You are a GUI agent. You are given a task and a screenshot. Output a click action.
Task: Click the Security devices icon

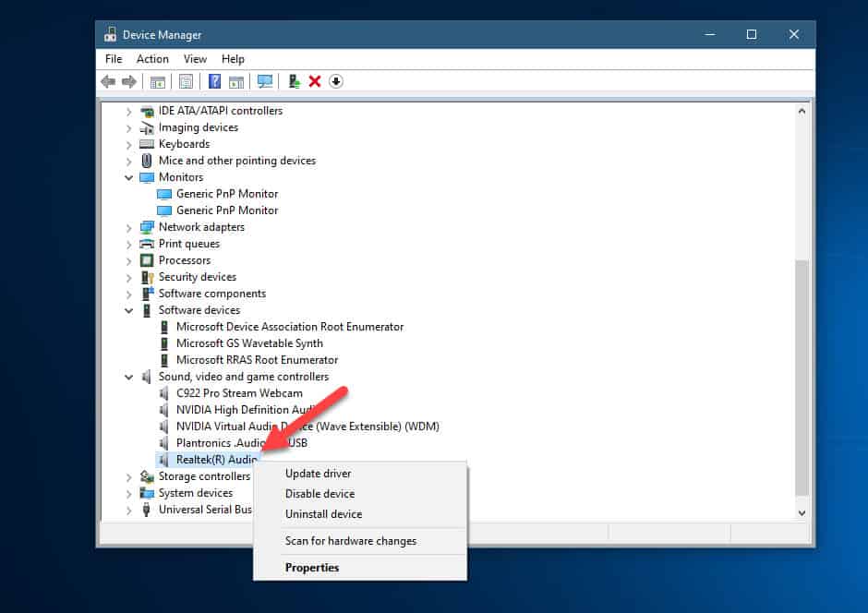click(147, 277)
